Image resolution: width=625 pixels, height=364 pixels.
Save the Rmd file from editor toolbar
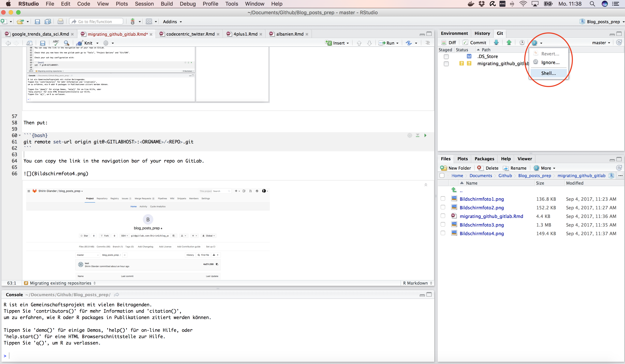coord(43,43)
